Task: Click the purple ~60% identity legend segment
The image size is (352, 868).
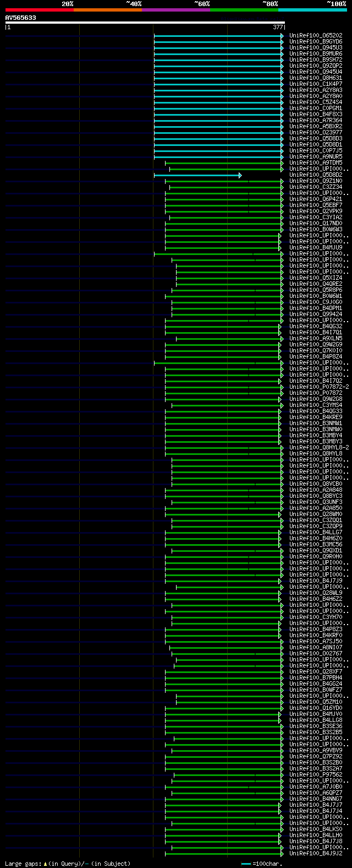Action: tap(176, 10)
